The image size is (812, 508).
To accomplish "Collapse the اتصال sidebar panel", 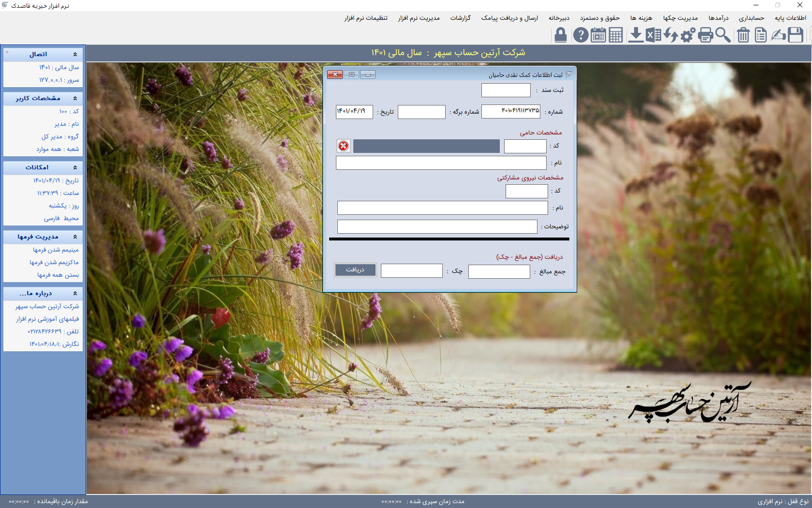I will (x=75, y=54).
